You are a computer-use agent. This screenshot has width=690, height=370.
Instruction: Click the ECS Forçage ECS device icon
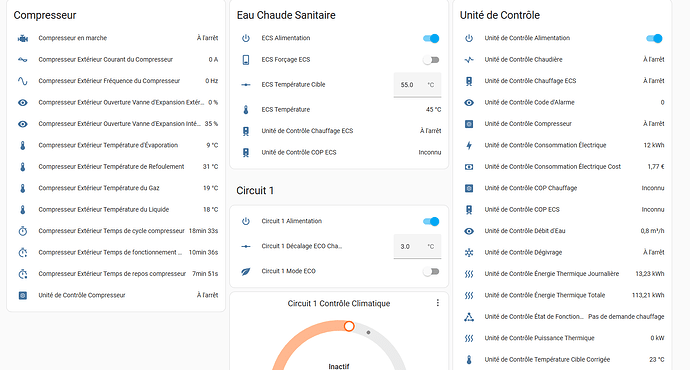(246, 60)
